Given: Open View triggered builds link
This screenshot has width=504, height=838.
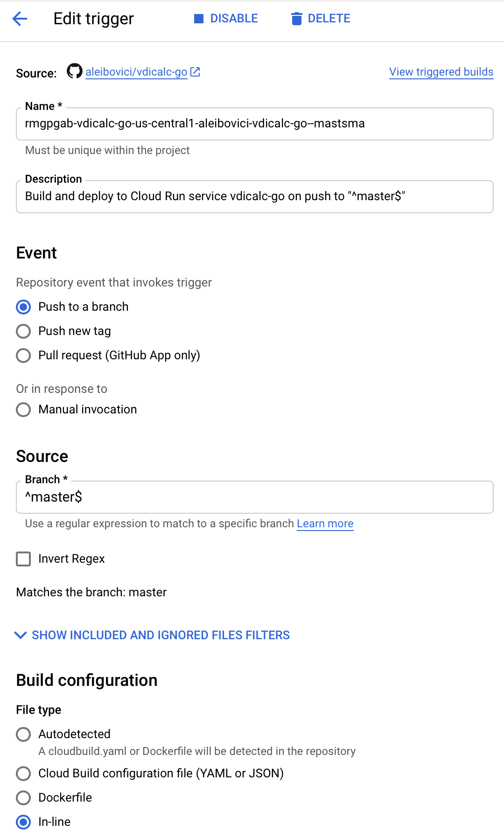Looking at the screenshot, I should (x=441, y=72).
